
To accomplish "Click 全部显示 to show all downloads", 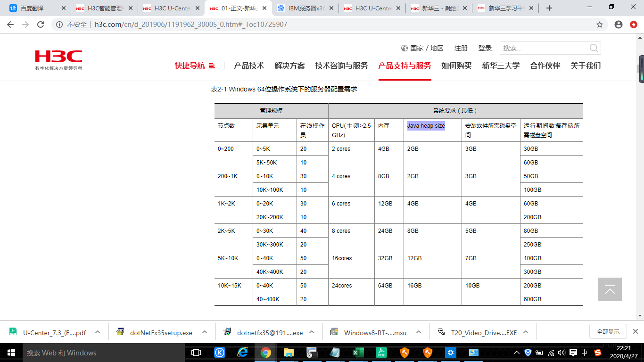I will pyautogui.click(x=608, y=331).
